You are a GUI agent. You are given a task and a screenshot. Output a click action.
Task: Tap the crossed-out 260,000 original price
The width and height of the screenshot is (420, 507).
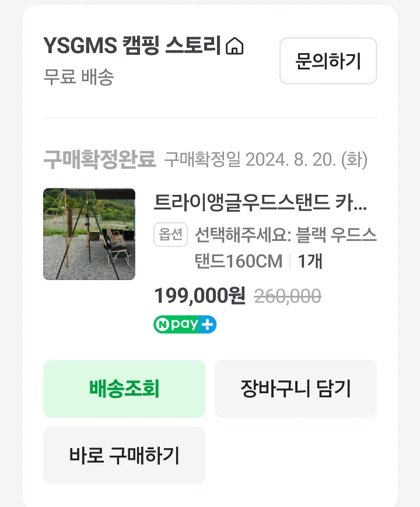[x=288, y=296]
